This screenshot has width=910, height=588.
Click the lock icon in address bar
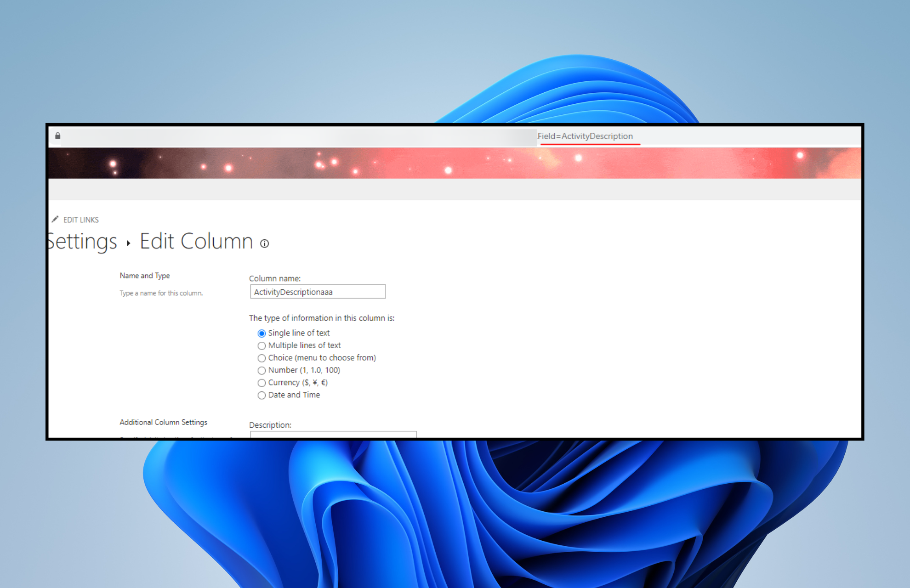click(58, 136)
